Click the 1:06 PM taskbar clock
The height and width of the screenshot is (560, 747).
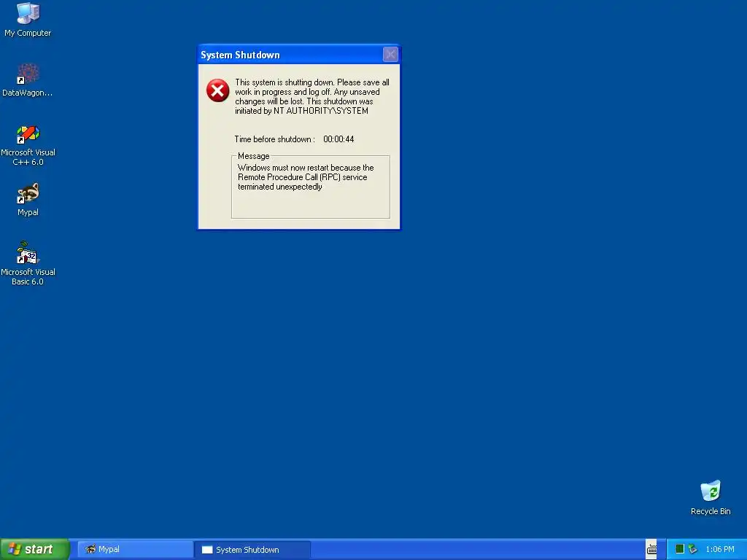[x=720, y=549]
